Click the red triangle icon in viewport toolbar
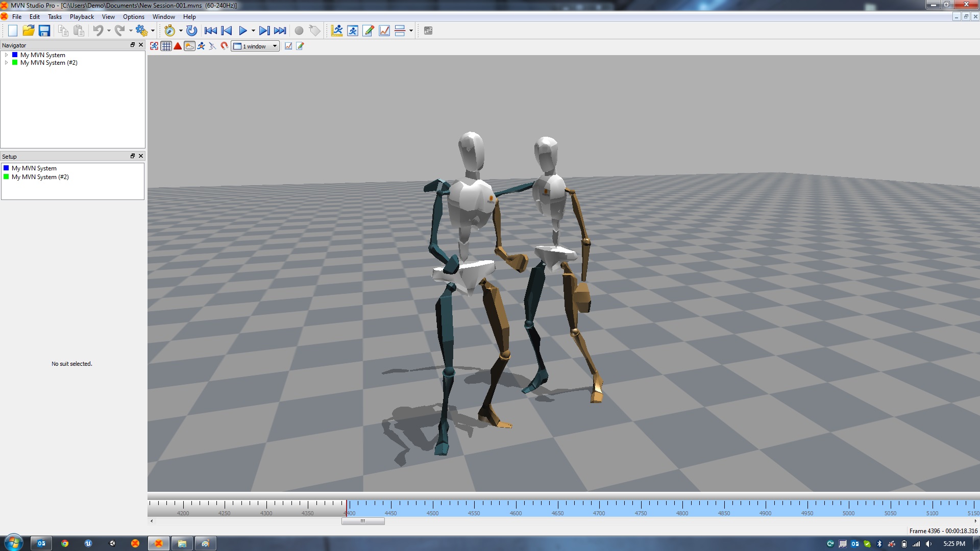The image size is (980, 551). point(178,46)
